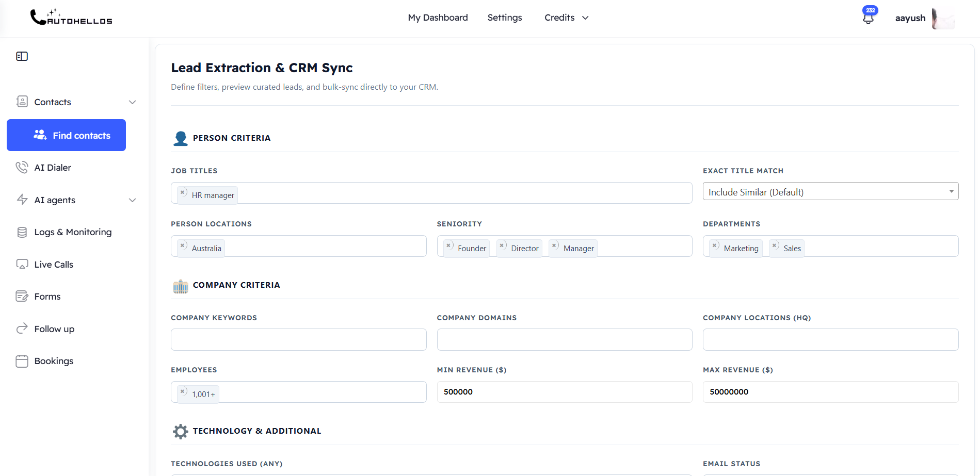Open the Credits dropdown
Viewport: 980px width, 476px height.
566,18
